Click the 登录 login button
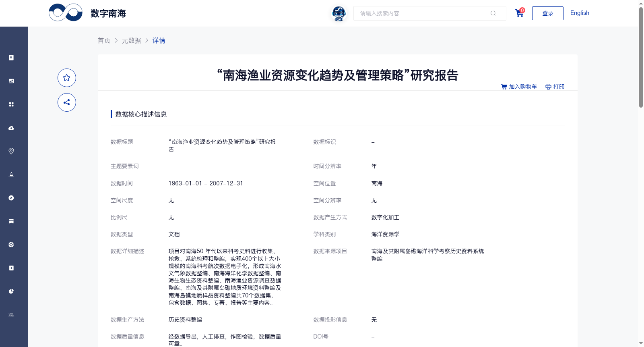Screen dimensions: 644x347 548,13
